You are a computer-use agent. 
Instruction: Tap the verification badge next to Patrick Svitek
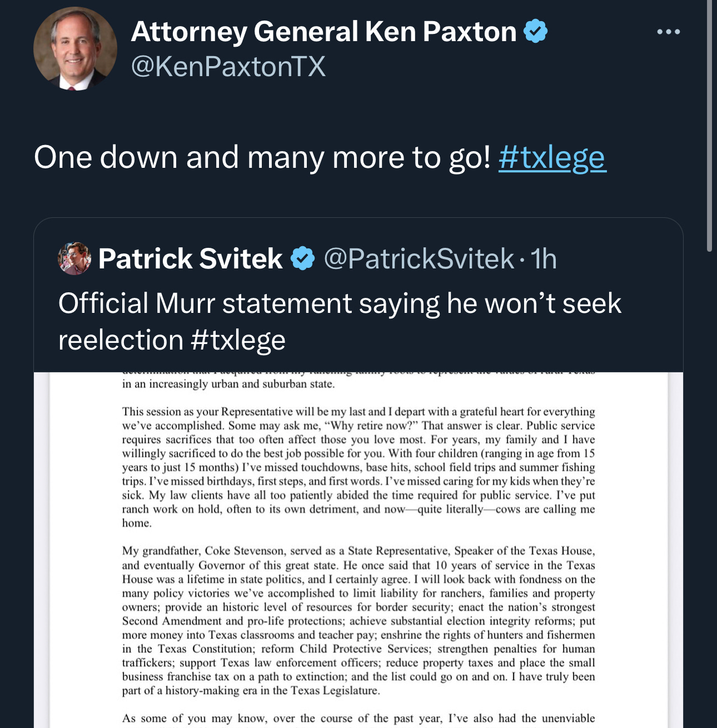pyautogui.click(x=302, y=257)
